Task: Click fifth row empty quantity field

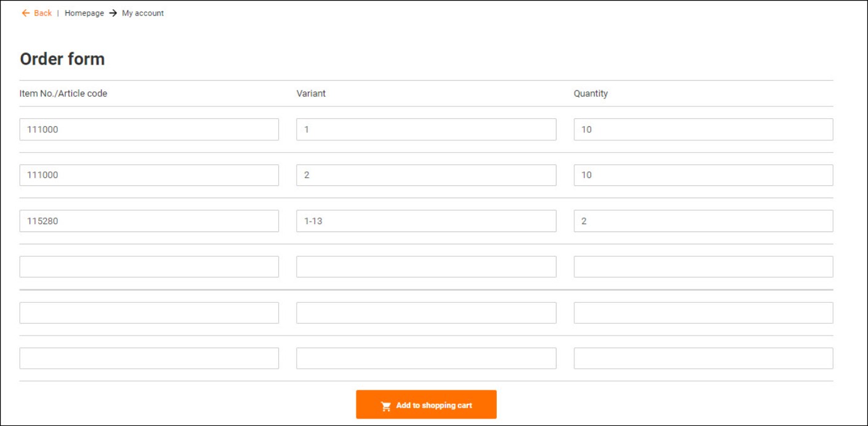Action: [703, 313]
